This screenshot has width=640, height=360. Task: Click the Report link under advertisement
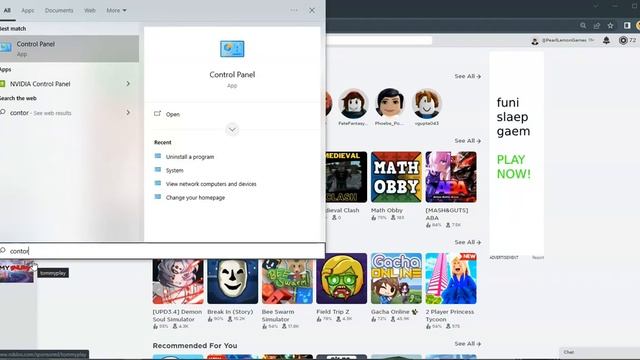click(538, 258)
